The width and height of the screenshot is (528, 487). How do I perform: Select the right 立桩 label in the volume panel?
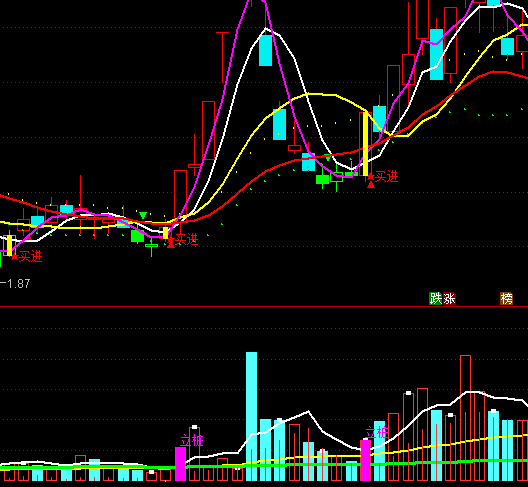(377, 432)
